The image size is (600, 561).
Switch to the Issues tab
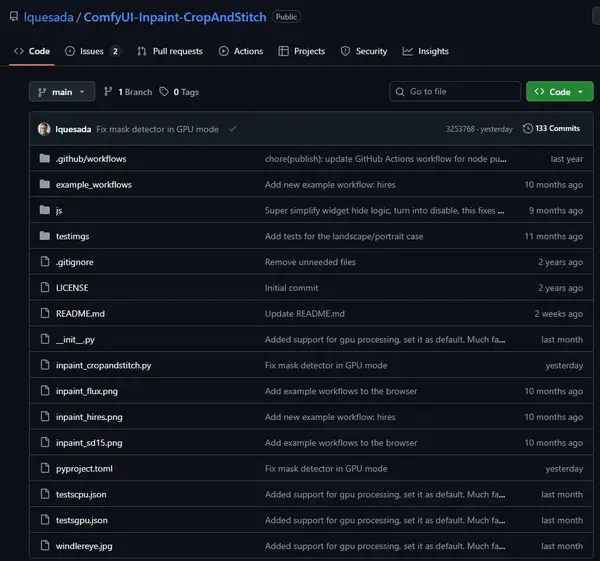[x=92, y=51]
